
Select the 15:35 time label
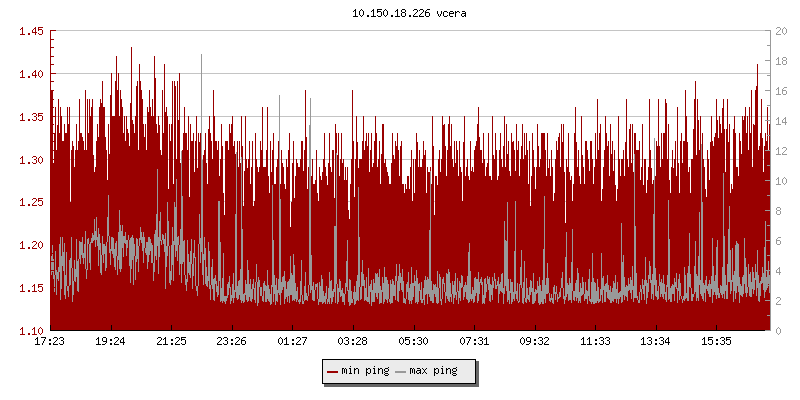point(716,341)
